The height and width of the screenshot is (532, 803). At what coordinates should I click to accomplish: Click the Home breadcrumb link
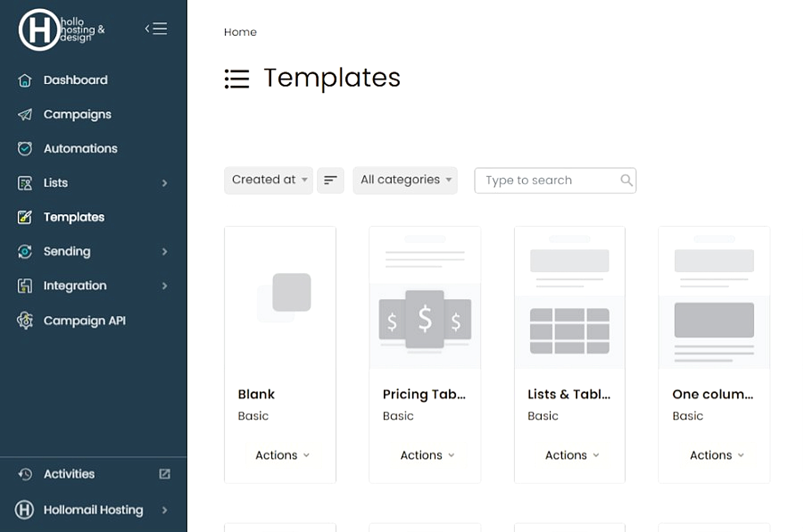tap(240, 32)
